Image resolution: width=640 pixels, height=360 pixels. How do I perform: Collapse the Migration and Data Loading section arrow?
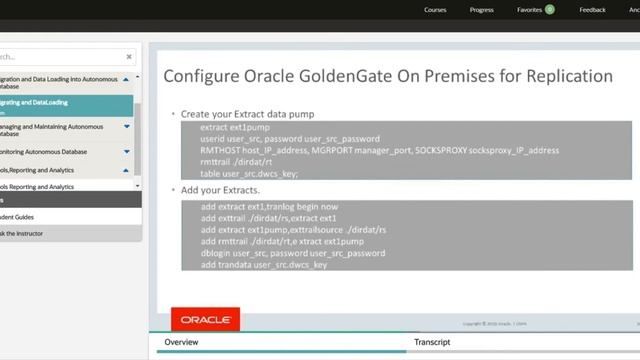point(126,80)
